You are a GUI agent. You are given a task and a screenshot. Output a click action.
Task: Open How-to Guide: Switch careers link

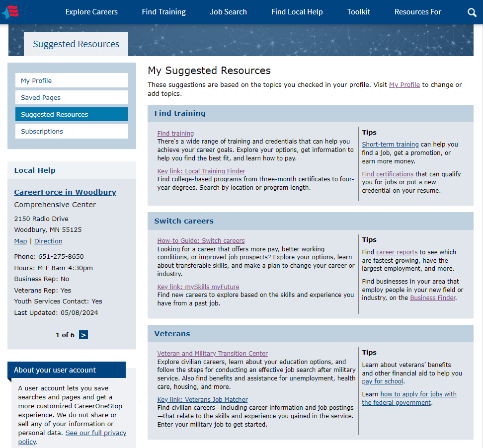click(201, 241)
